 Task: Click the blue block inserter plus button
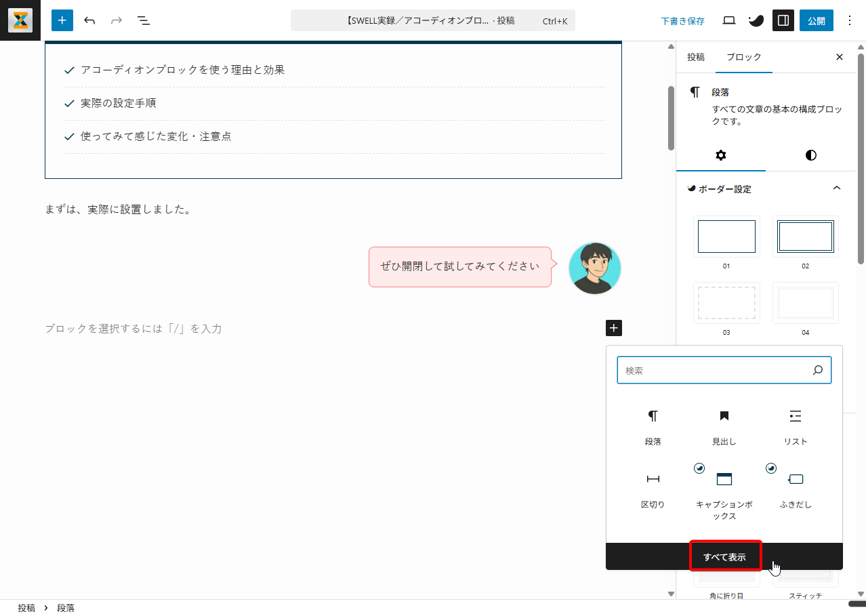(x=62, y=20)
